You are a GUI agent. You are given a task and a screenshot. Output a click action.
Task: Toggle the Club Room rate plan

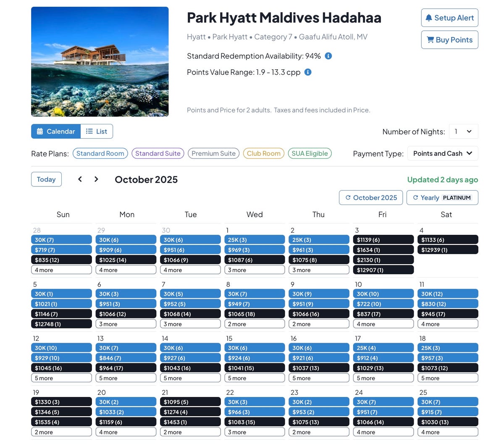tap(263, 154)
